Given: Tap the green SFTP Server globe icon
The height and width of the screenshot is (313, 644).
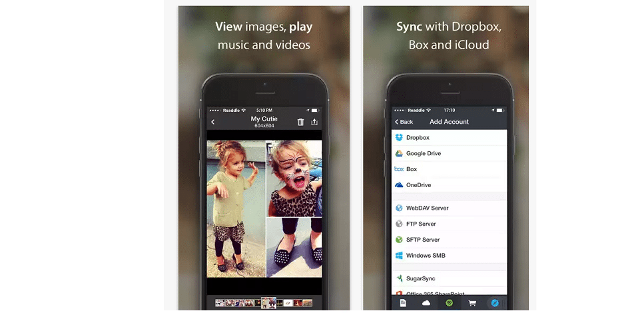Looking at the screenshot, I should pos(399,240).
